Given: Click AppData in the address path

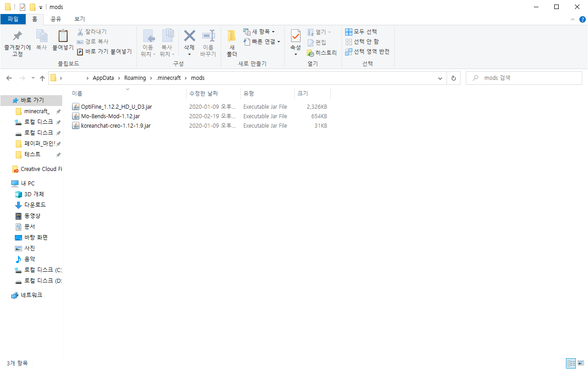Looking at the screenshot, I should pyautogui.click(x=103, y=78).
